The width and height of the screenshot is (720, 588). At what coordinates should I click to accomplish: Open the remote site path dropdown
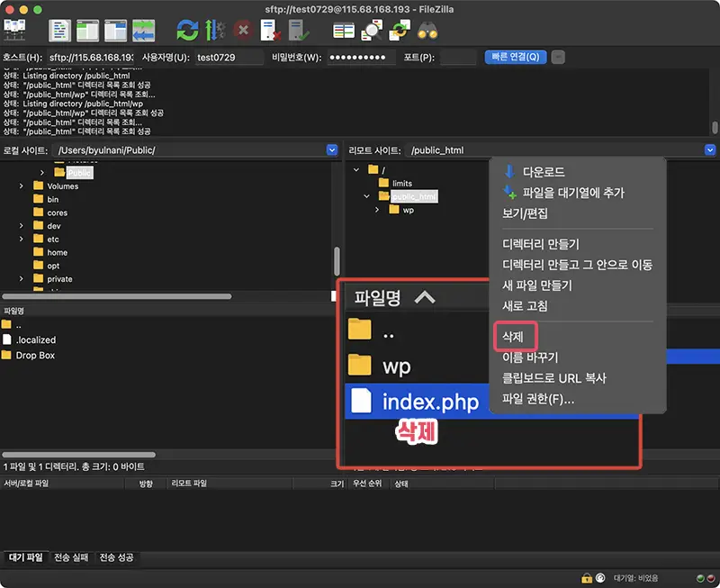tap(710, 150)
